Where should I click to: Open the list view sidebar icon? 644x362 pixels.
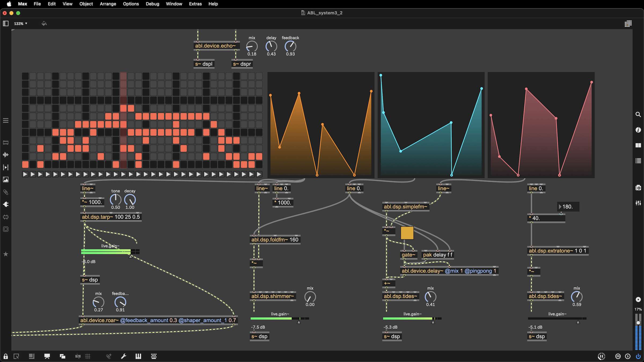click(x=638, y=161)
